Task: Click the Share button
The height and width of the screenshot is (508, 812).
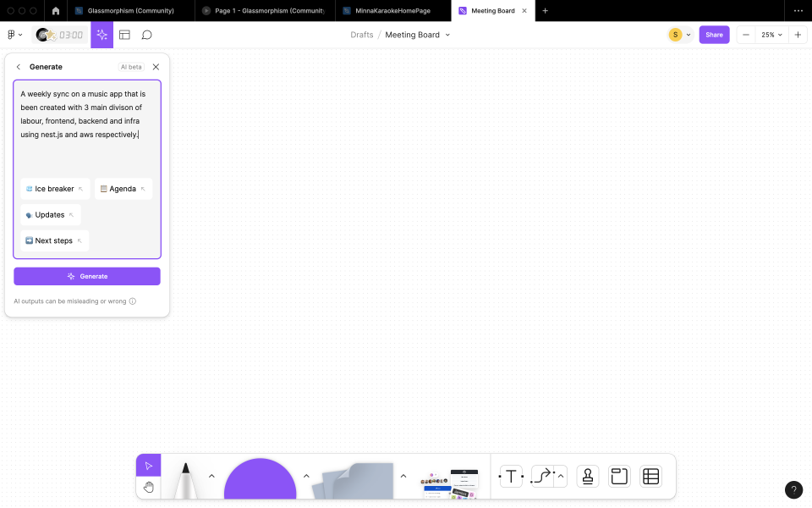Action: pyautogui.click(x=714, y=35)
